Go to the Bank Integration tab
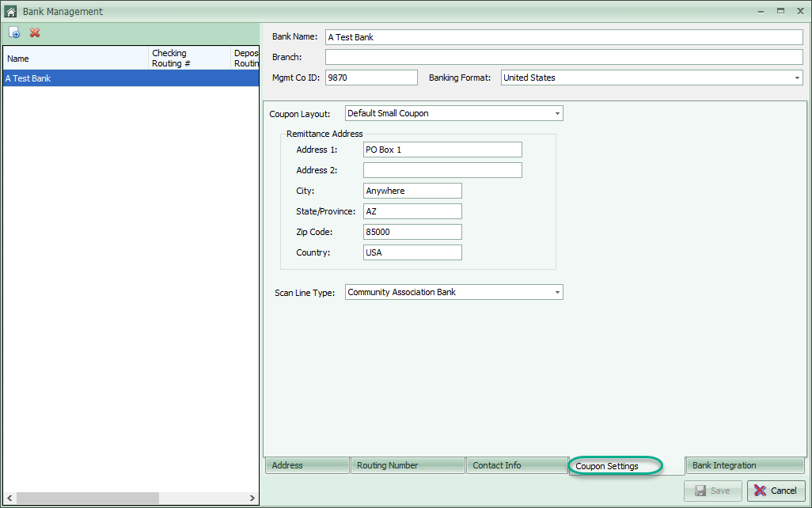Image resolution: width=812 pixels, height=508 pixels. (x=745, y=465)
